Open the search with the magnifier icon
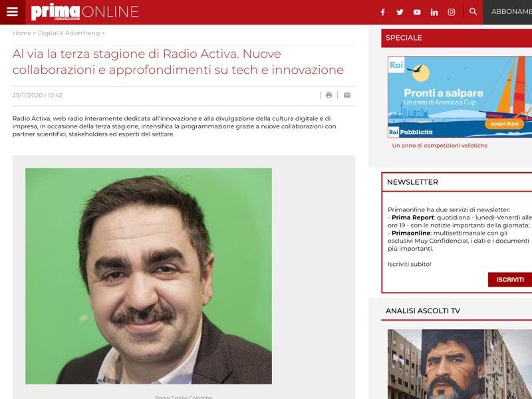This screenshot has width=532, height=399. point(473,11)
